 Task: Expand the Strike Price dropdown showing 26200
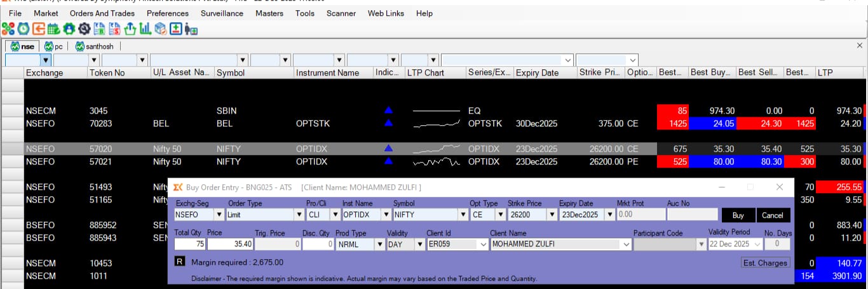[x=552, y=215]
